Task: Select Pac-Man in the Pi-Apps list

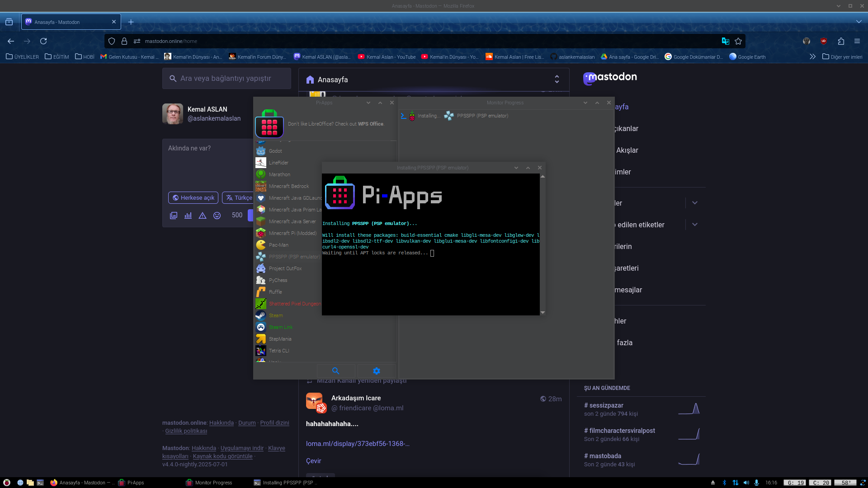Action: (x=278, y=245)
